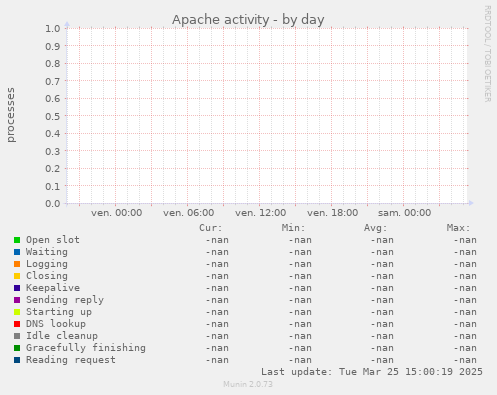The image size is (497, 395).
Task: Click the Open slot green legend swatch
Action: tap(17, 240)
